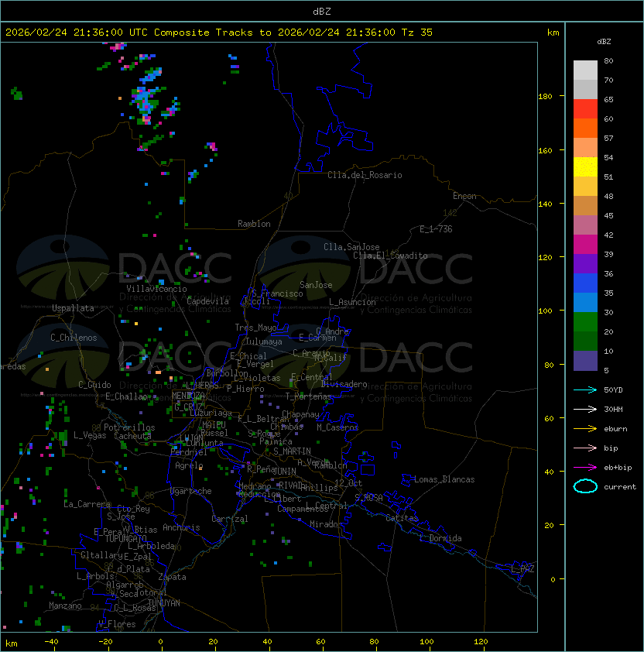Select the salmon swatch below 57 dBZ
644x652 pixels.
[x=585, y=148]
